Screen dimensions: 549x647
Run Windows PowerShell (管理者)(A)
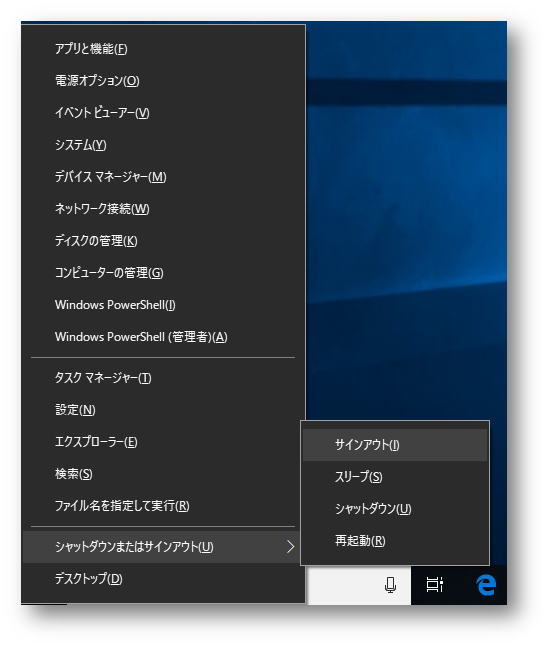tap(164, 337)
